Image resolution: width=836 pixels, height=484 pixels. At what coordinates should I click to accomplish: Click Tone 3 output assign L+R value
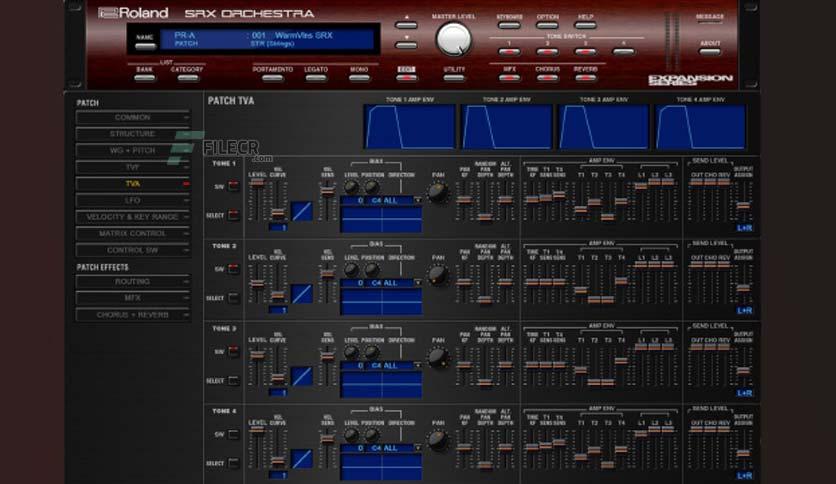(x=744, y=393)
